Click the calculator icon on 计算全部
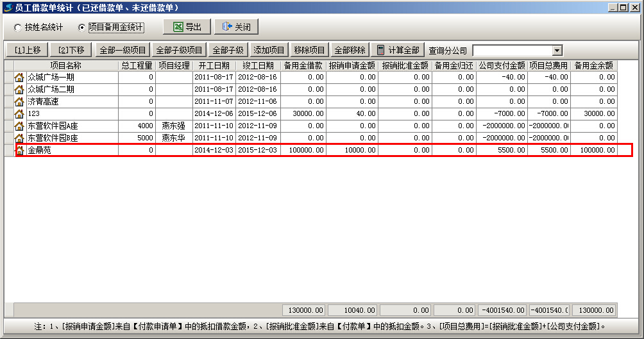 click(x=381, y=50)
